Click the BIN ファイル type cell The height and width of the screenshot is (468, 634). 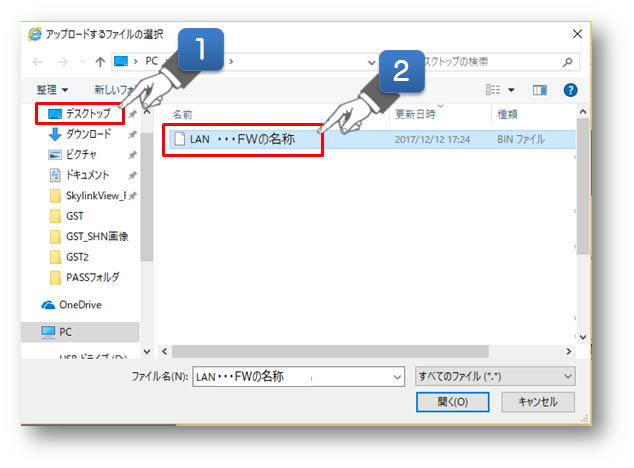point(521,140)
